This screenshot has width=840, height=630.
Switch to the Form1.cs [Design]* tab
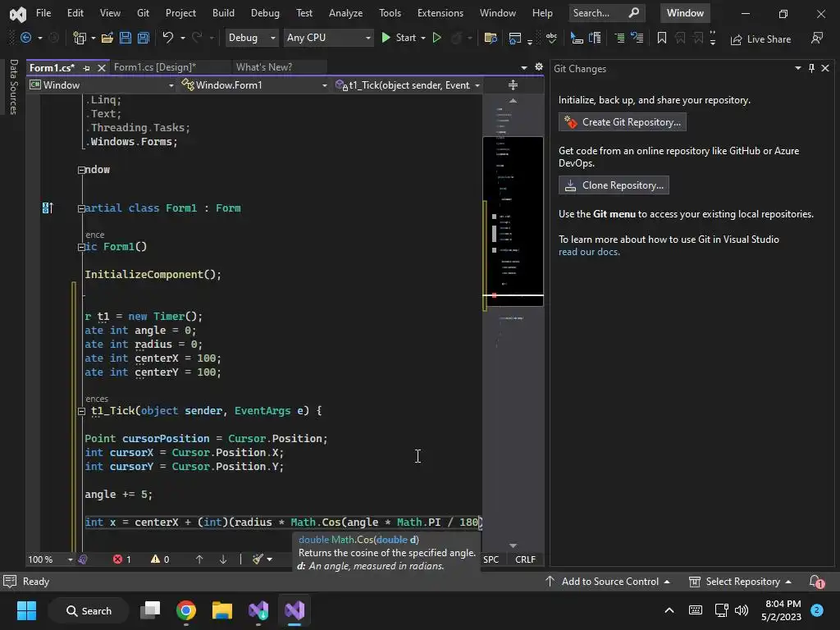pos(155,67)
